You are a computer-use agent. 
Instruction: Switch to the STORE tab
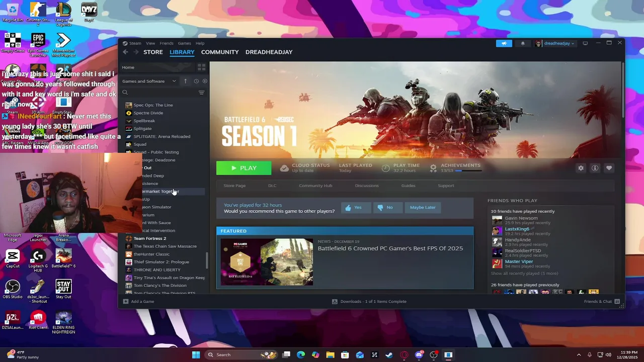153,52
